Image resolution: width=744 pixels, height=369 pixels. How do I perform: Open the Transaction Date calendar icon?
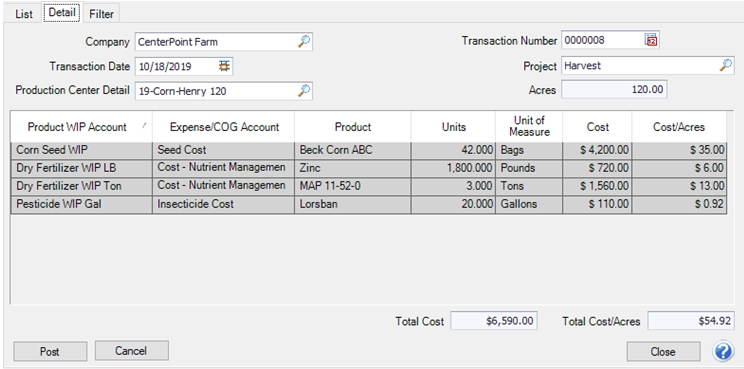click(x=224, y=66)
